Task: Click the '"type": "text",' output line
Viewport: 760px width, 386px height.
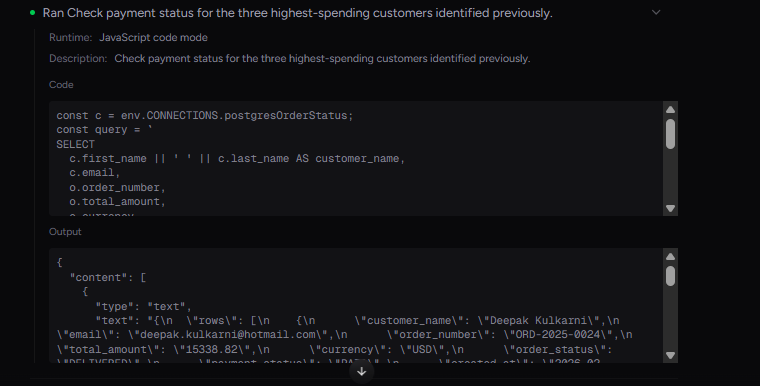Action: click(143, 306)
